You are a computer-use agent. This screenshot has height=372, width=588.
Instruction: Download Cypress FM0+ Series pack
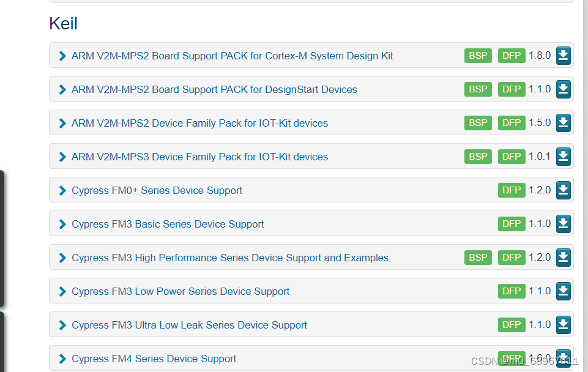tap(564, 190)
